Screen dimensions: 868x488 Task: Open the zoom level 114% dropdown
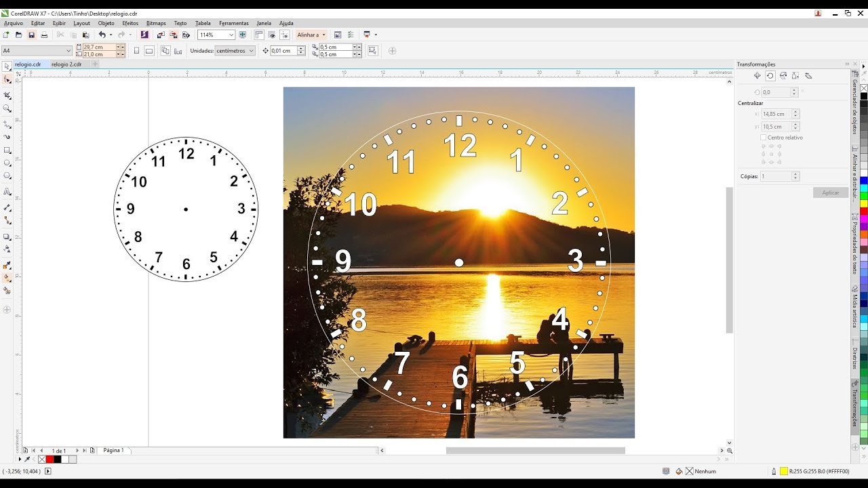[x=231, y=35]
